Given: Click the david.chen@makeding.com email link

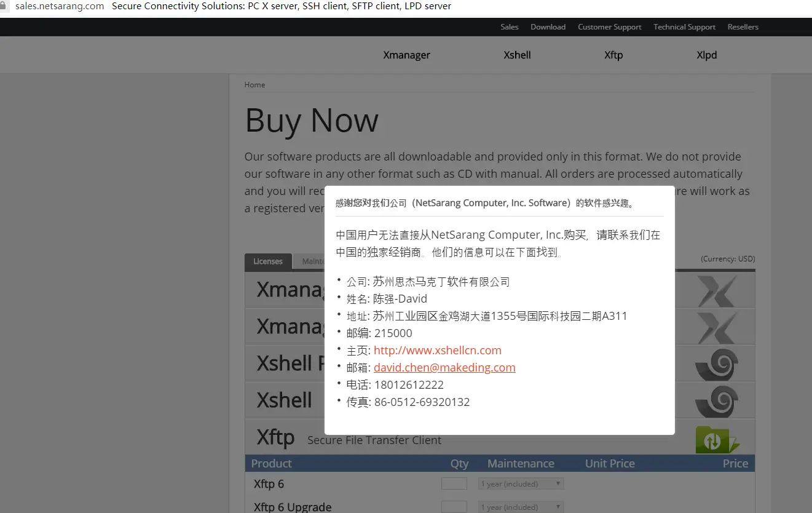Looking at the screenshot, I should coord(444,368).
